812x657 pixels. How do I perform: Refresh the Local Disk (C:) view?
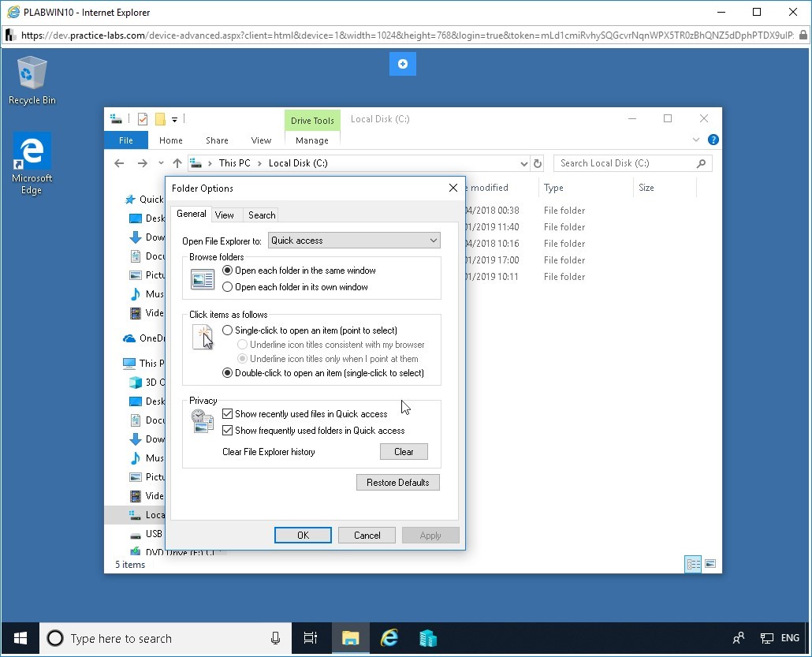(538, 163)
